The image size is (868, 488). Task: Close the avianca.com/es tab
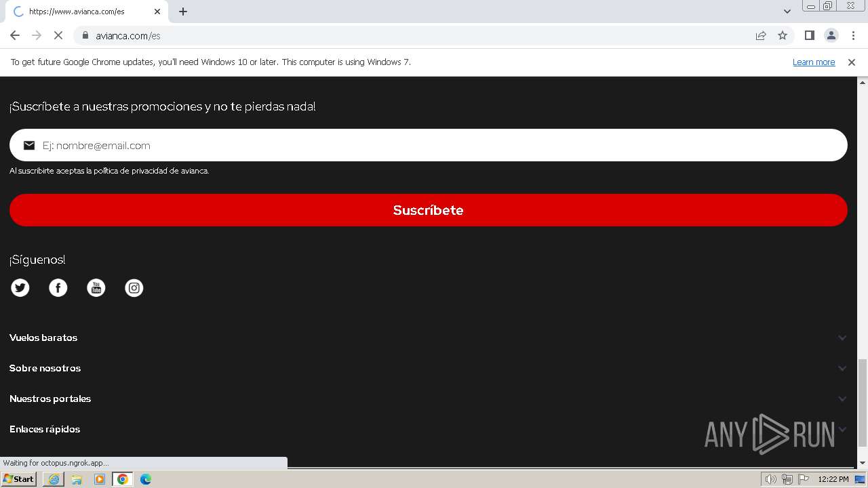coord(157,12)
